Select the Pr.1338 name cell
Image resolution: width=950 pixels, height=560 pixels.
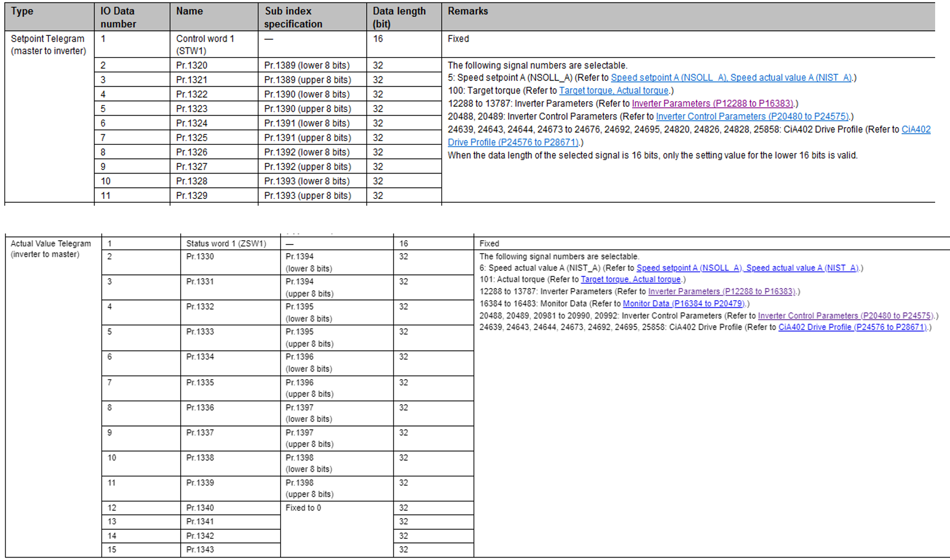pos(230,463)
